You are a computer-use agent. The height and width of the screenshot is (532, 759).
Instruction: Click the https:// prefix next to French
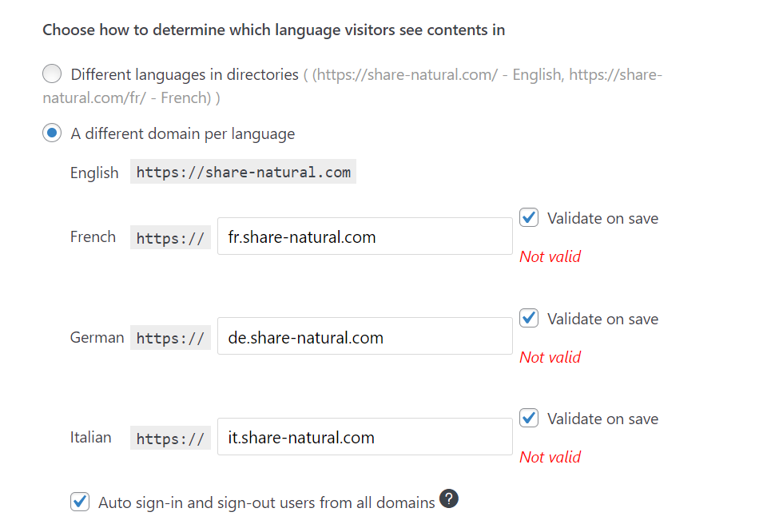coord(170,238)
